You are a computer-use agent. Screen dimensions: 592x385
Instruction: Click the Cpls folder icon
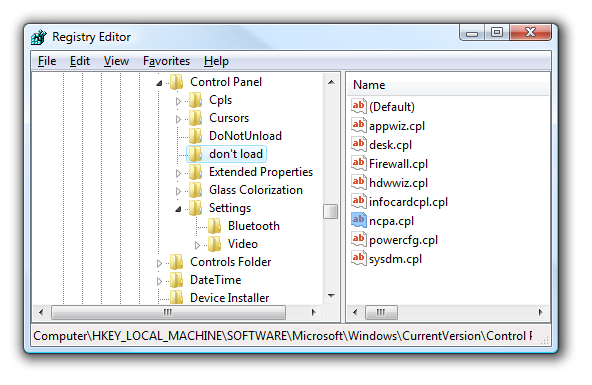[x=196, y=100]
